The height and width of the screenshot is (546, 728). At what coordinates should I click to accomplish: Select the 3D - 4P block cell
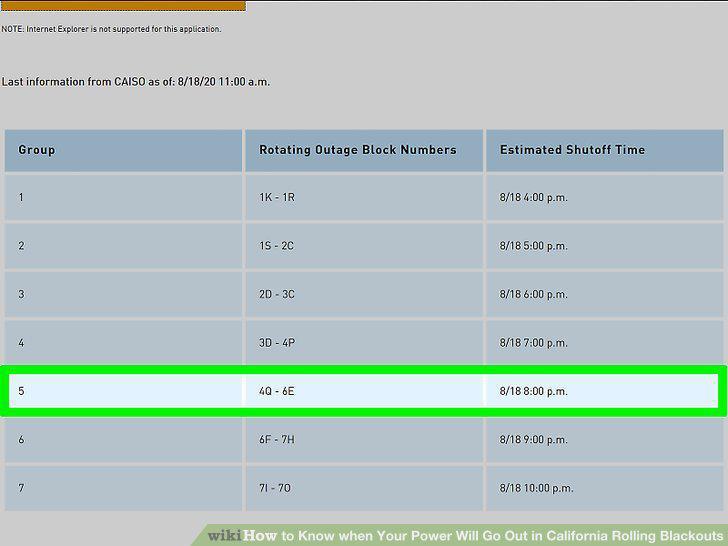(364, 343)
